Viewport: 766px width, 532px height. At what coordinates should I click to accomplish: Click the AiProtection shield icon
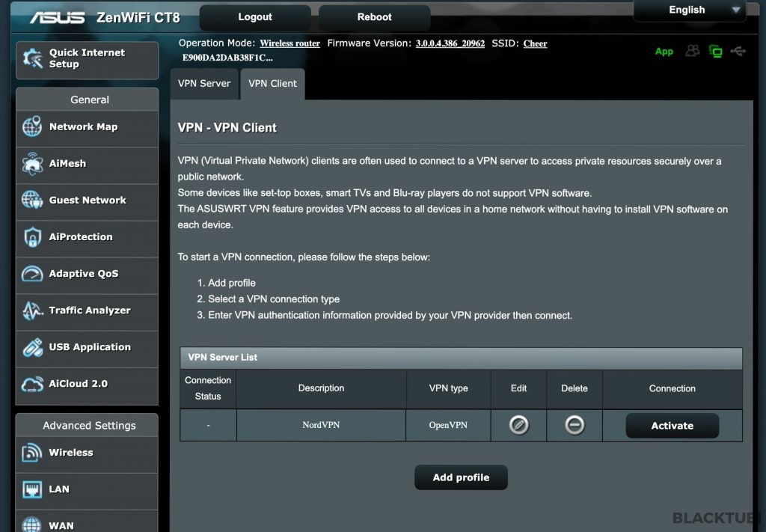click(32, 237)
